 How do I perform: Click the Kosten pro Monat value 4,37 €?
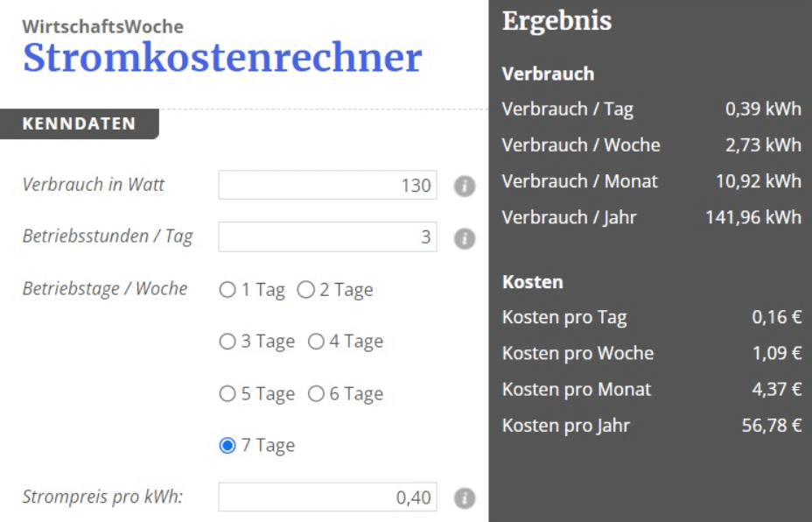click(777, 389)
